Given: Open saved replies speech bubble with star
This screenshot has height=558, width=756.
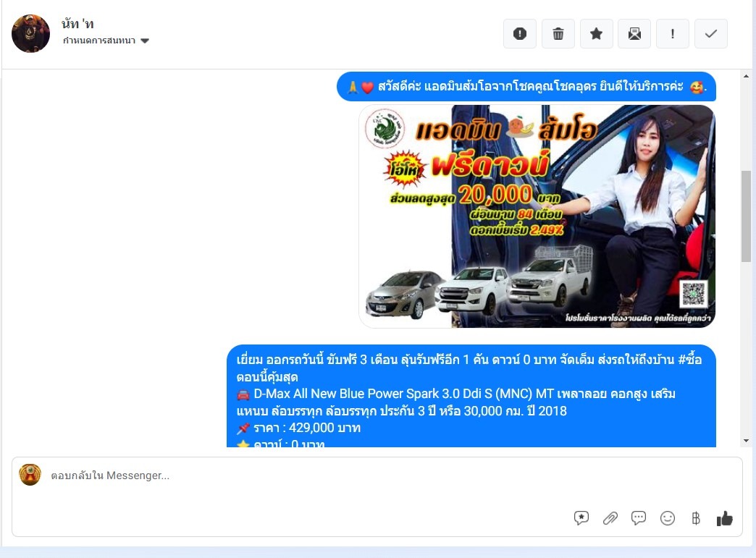Looking at the screenshot, I should pos(581,518).
